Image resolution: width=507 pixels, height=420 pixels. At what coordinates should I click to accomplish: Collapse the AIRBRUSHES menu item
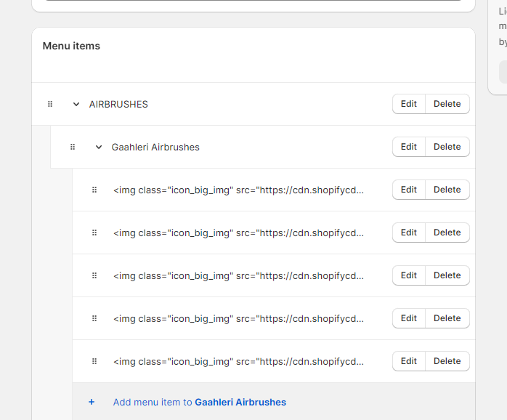76,104
